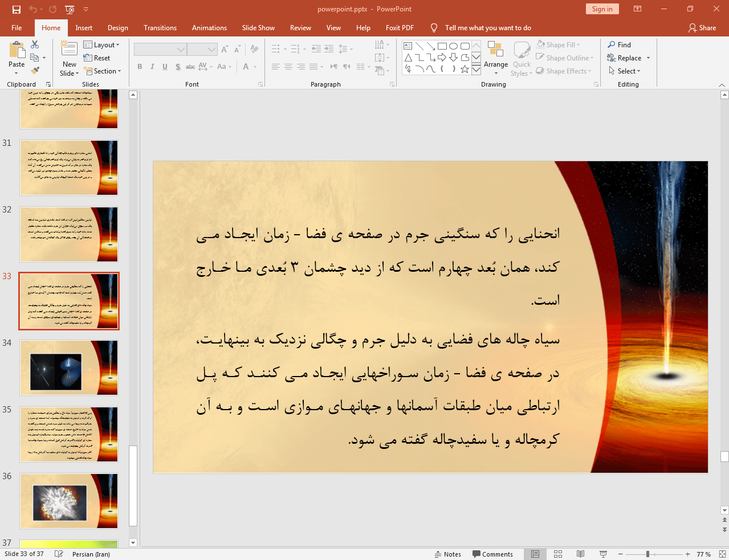Open the Select dropdown

click(624, 71)
